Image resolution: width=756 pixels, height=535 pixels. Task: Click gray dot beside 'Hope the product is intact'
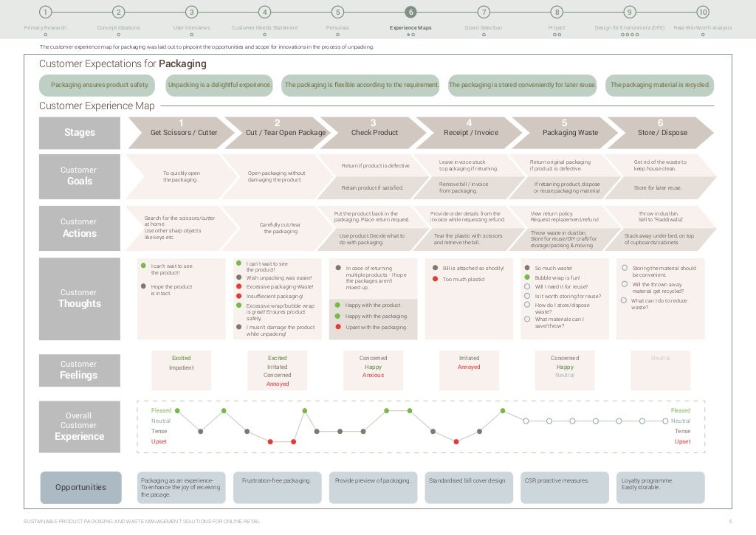coord(143,286)
